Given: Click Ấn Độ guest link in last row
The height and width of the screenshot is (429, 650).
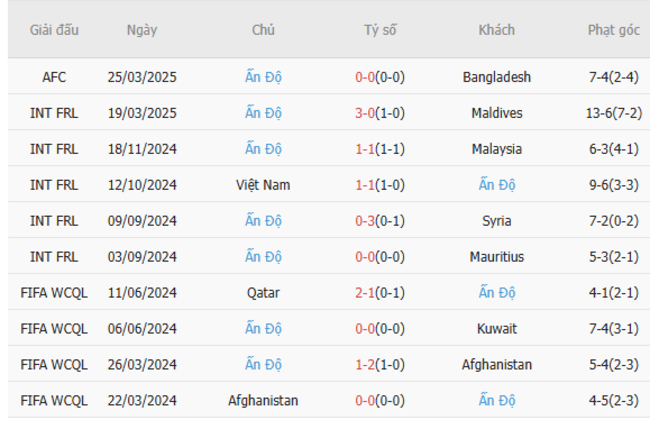Looking at the screenshot, I should point(497,401).
